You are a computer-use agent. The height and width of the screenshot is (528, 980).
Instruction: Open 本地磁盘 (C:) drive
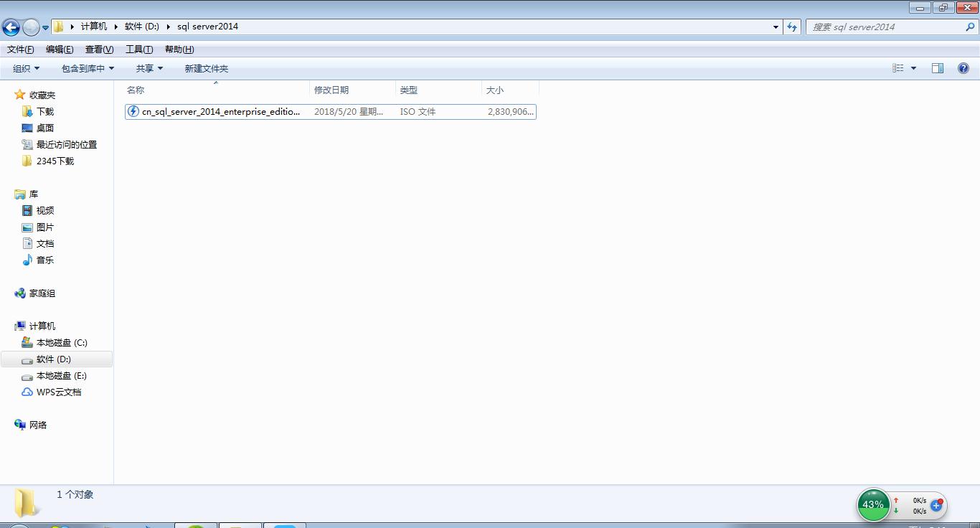tap(62, 342)
